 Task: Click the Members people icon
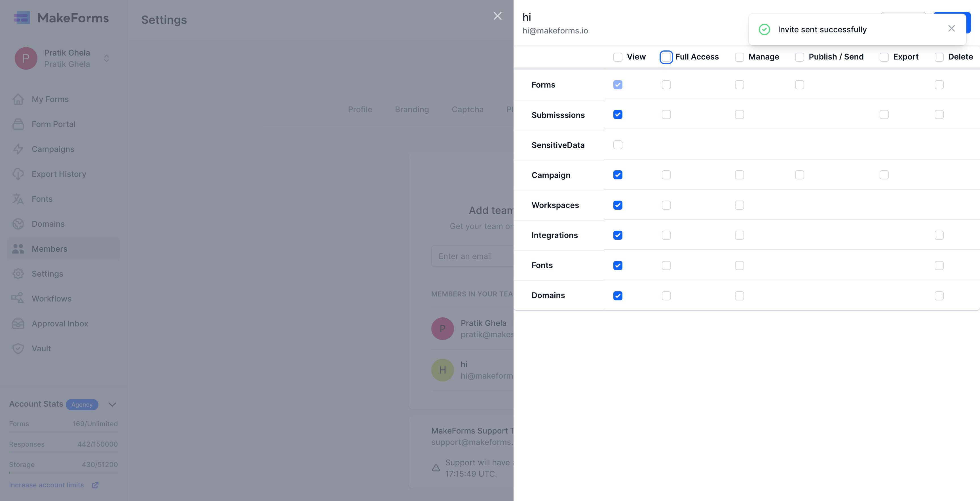[x=18, y=249]
